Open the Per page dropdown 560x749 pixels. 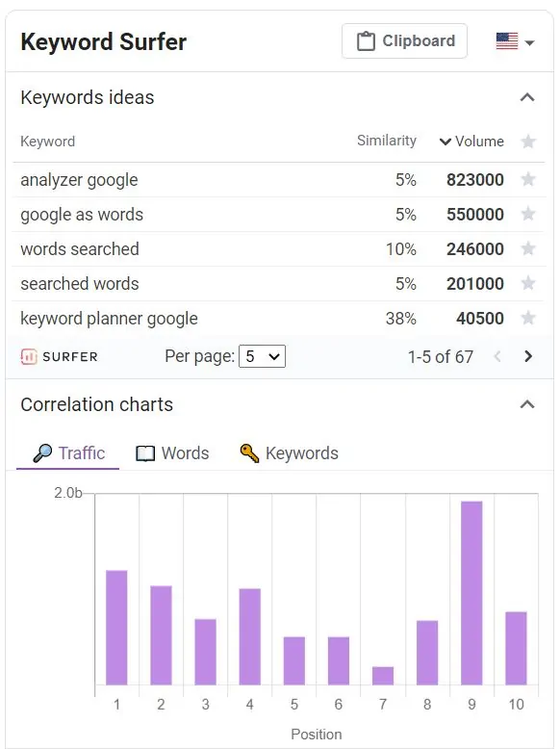point(262,356)
